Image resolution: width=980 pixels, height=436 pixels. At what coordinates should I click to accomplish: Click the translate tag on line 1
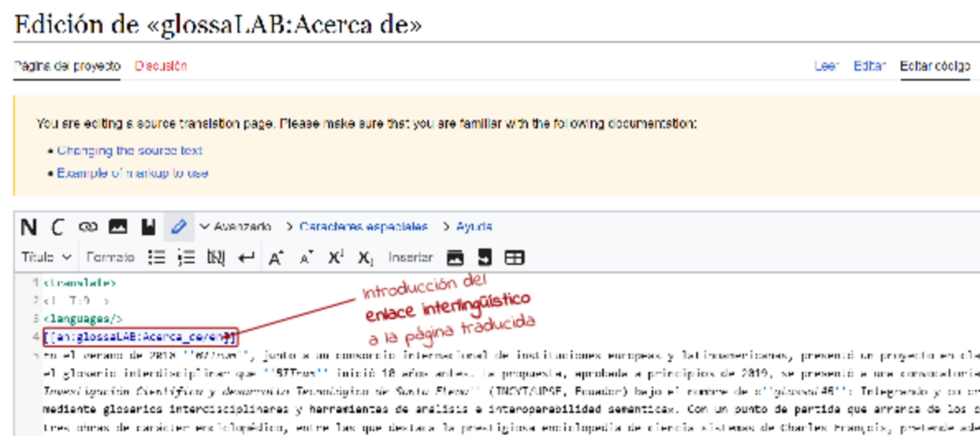point(80,283)
